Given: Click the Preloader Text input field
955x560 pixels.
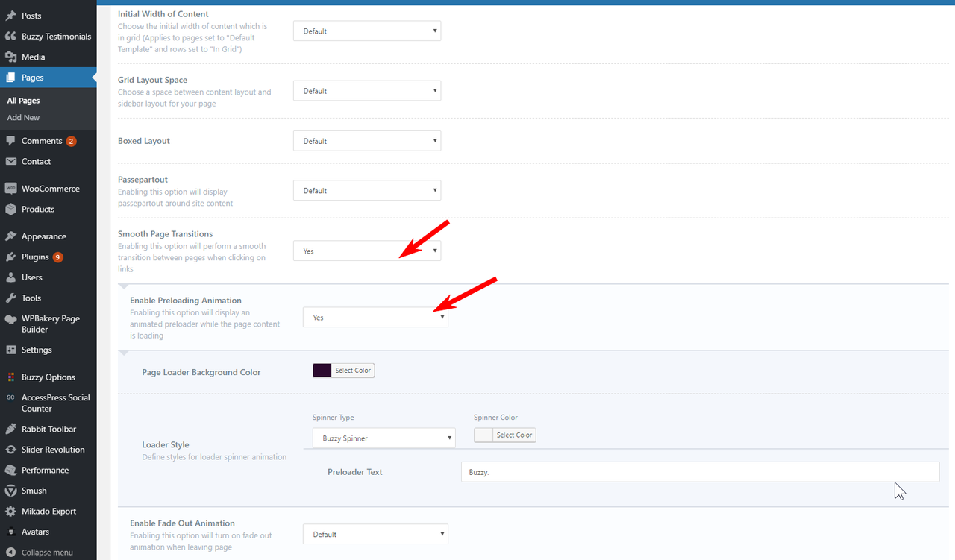Looking at the screenshot, I should (700, 472).
